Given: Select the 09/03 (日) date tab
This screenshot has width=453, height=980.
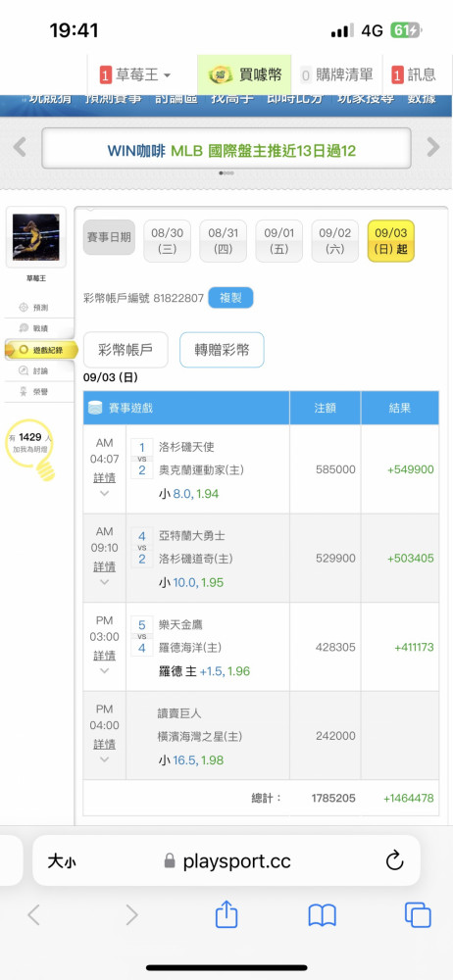Looking at the screenshot, I should click(x=390, y=241).
